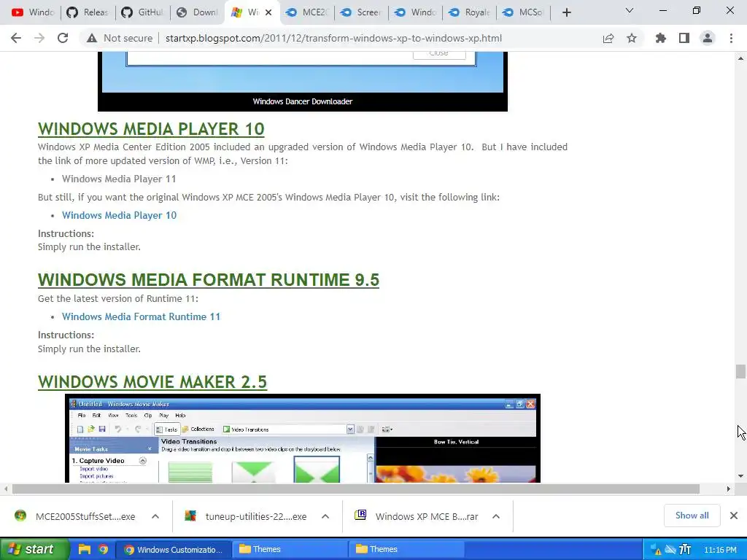Toggle the browser side panel
The height and width of the screenshot is (560, 747).
tap(684, 38)
